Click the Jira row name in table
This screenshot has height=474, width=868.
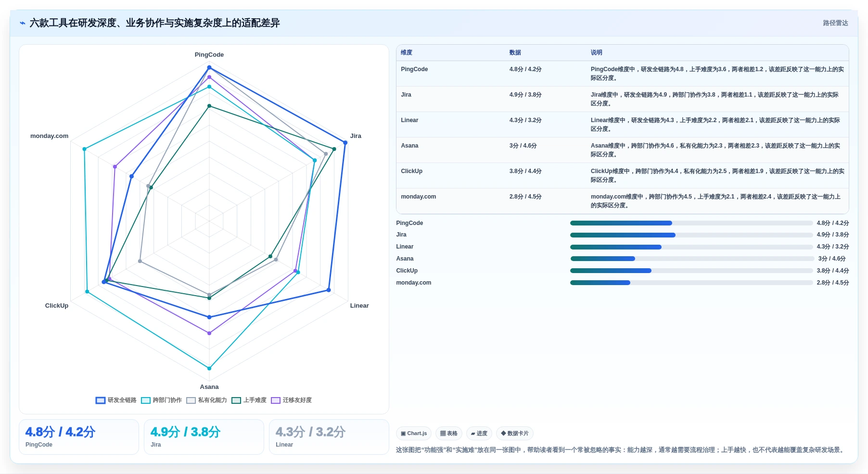pyautogui.click(x=406, y=95)
